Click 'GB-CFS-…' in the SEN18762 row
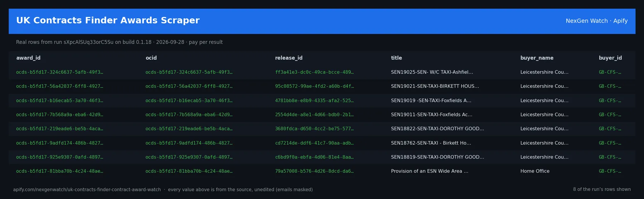 coord(610,143)
